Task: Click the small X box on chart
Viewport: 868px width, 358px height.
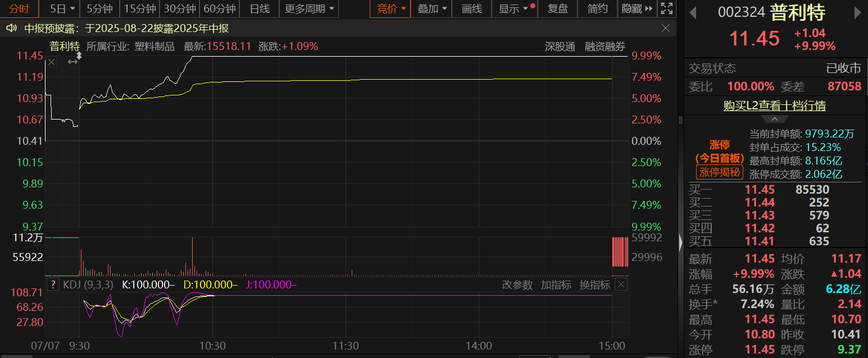Action: tap(52, 62)
